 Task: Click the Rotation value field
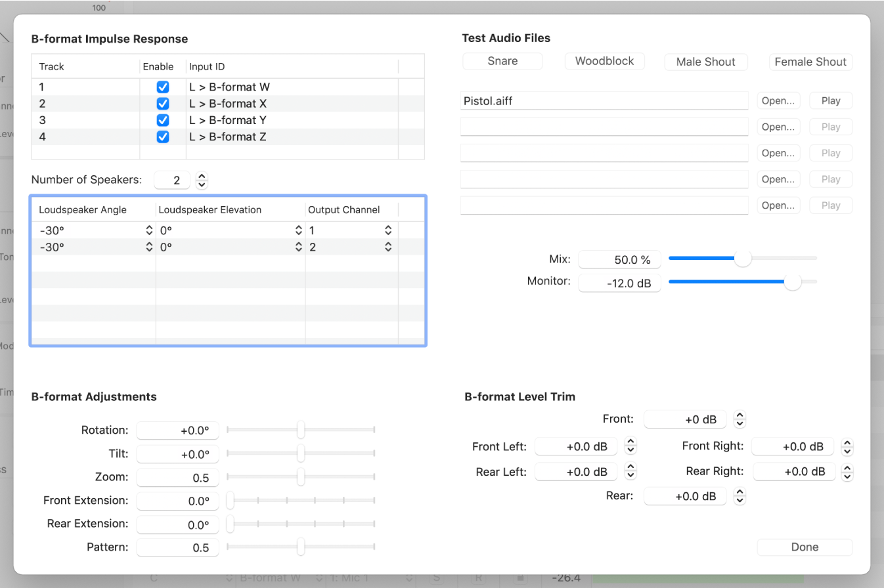(x=177, y=430)
